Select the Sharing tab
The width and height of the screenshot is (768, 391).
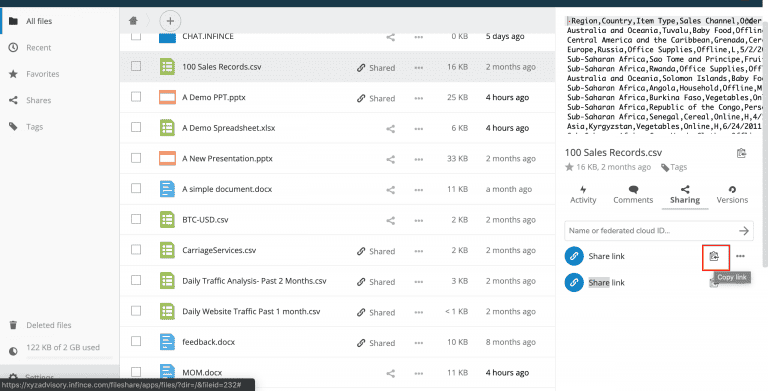tap(685, 195)
